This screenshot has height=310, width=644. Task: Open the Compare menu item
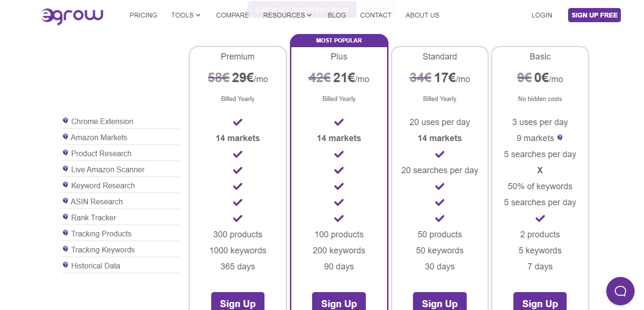coord(232,15)
